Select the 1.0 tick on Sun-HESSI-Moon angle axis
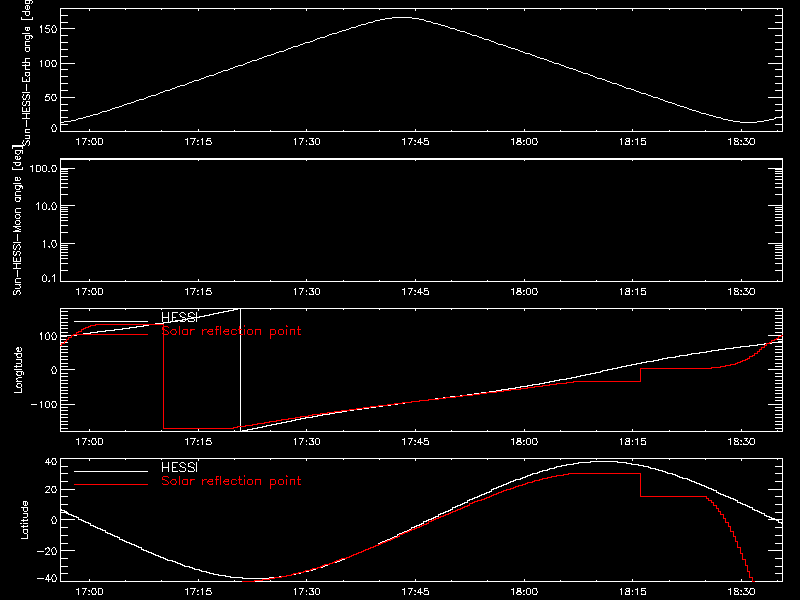 click(x=49, y=244)
